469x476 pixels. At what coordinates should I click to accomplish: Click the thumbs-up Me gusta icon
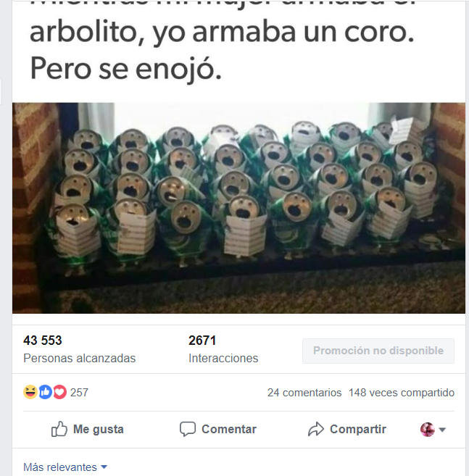pyautogui.click(x=59, y=429)
